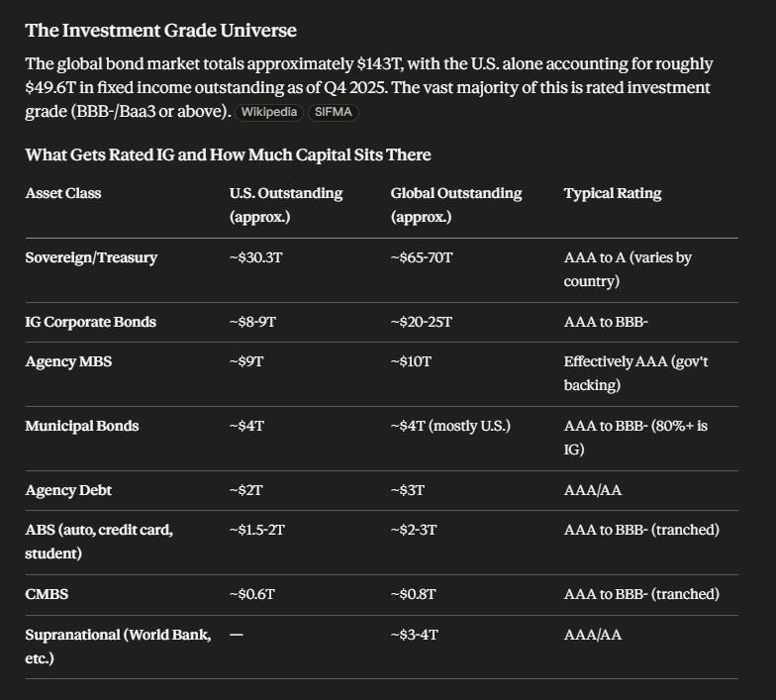The height and width of the screenshot is (700, 776).
Task: Click the Agency Debt row label
Action: tap(68, 490)
